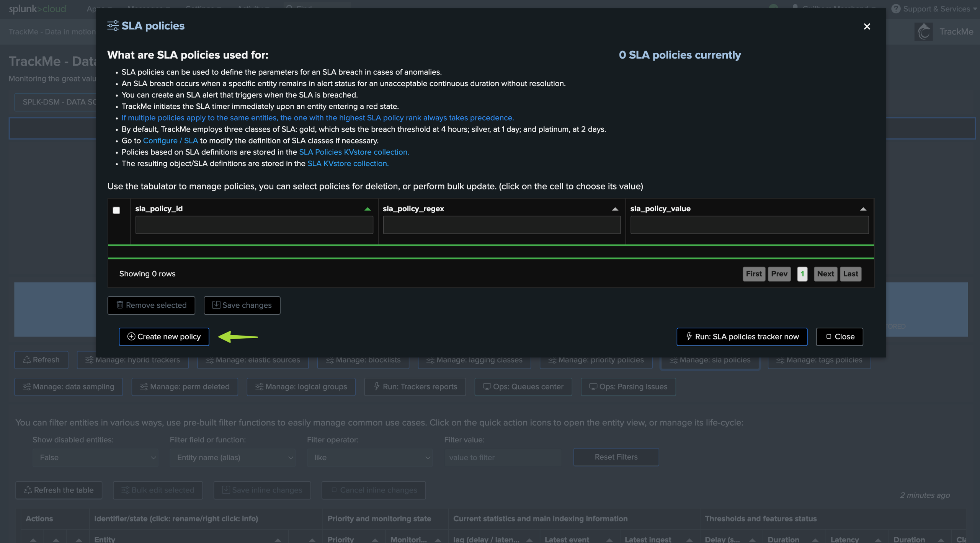
Task: Open Manage: priority policies
Action: click(x=596, y=360)
